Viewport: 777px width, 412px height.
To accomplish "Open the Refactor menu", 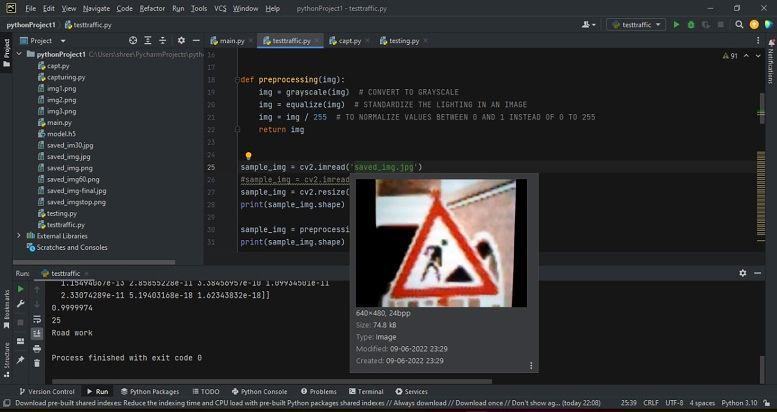I will [x=152, y=8].
